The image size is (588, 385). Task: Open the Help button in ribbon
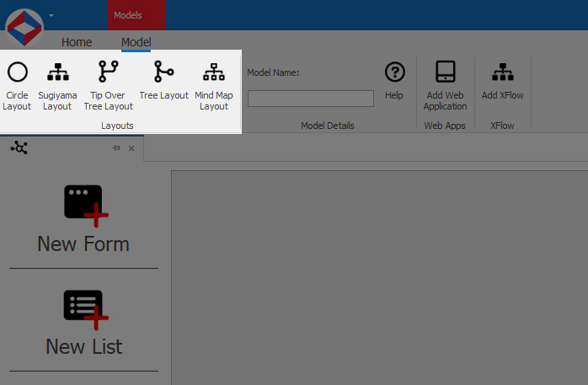394,81
